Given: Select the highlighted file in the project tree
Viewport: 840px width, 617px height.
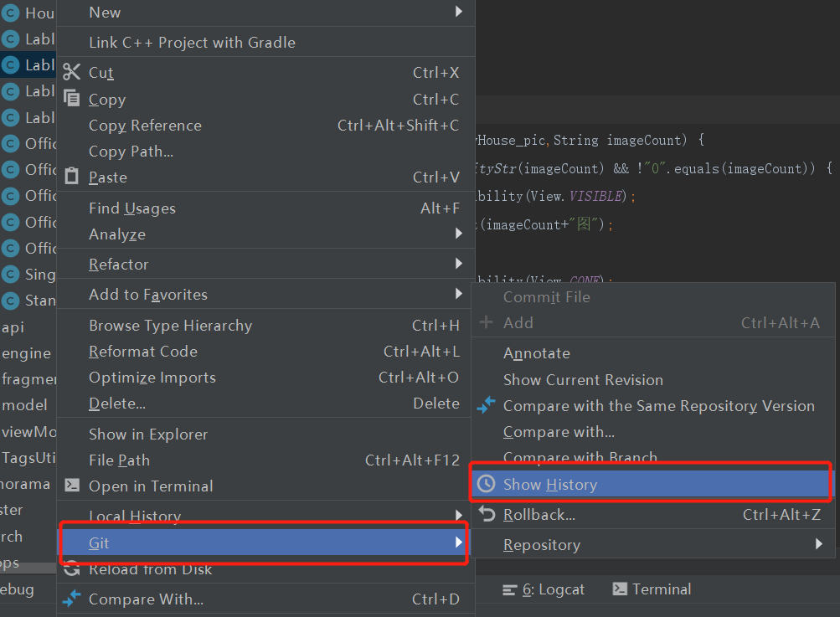Looking at the screenshot, I should point(33,64).
